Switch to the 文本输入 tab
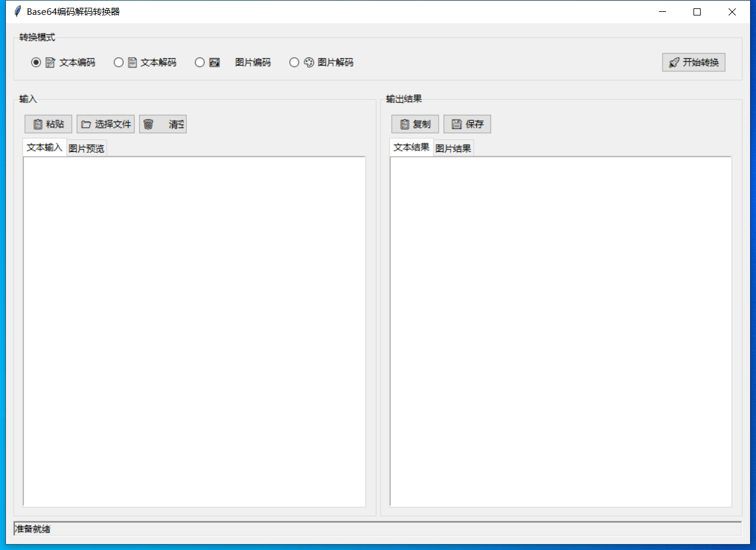This screenshot has width=756, height=550. tap(45, 148)
